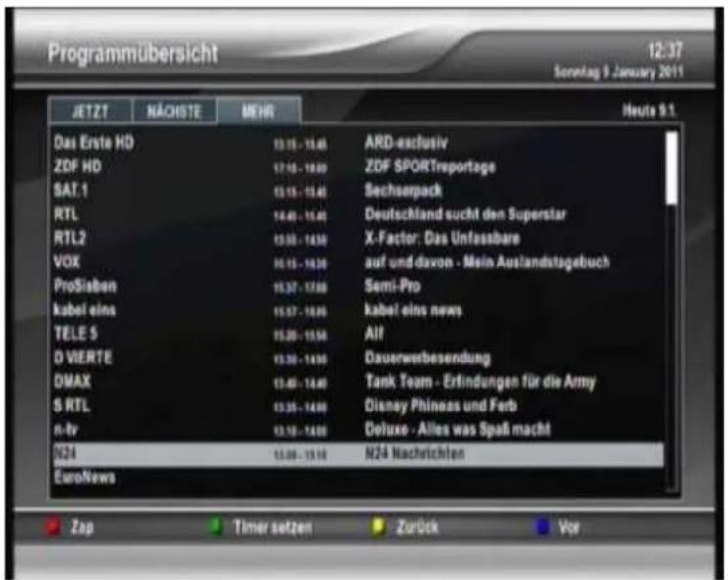Click Deluxe - Alles was Spaß macht

pyautogui.click(x=458, y=429)
